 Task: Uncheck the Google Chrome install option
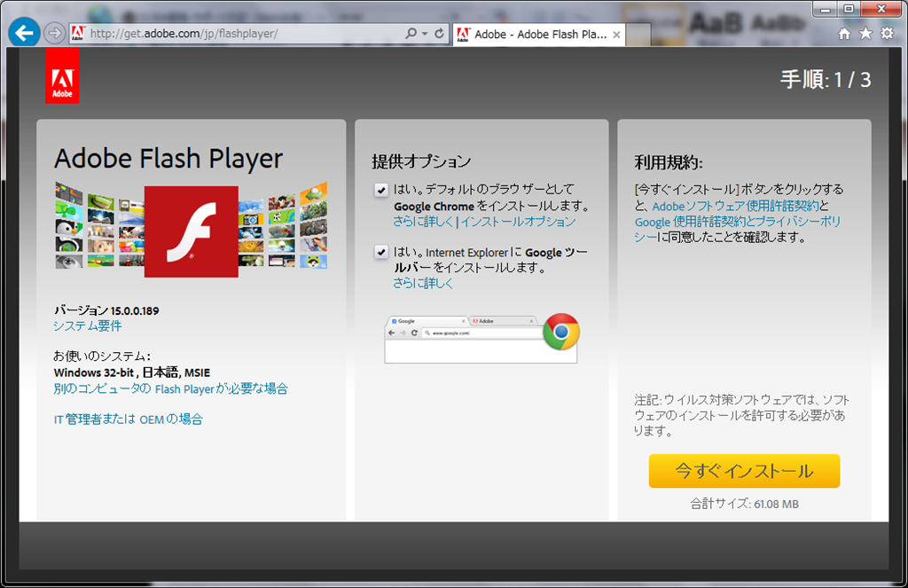[x=381, y=190]
